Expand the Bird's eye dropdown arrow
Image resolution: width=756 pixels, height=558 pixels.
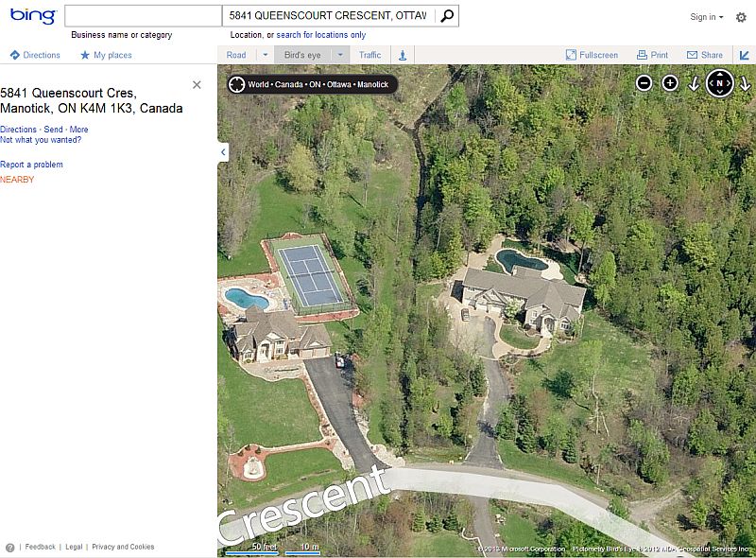click(x=340, y=56)
